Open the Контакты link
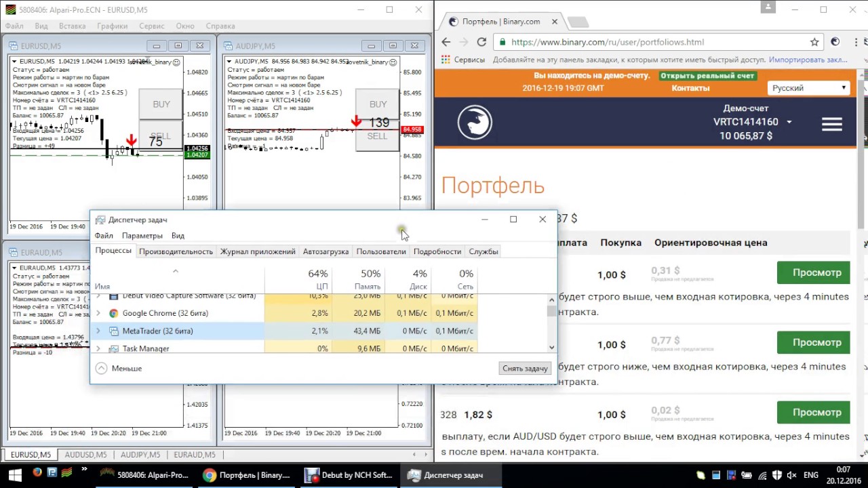 coord(690,88)
